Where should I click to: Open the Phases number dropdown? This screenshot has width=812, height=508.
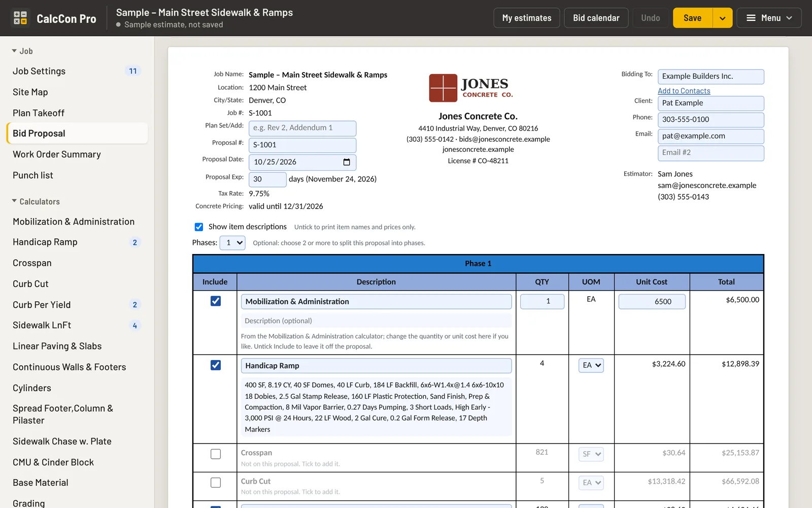[232, 243]
